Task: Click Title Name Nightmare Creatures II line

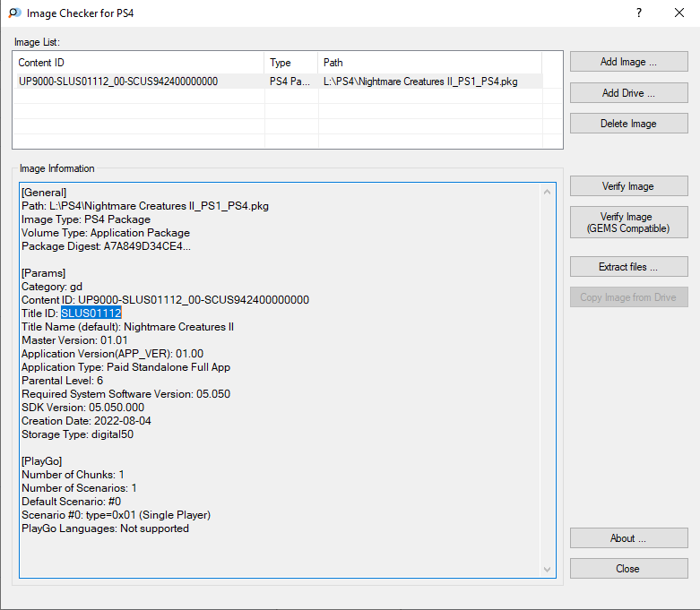Action: (127, 327)
